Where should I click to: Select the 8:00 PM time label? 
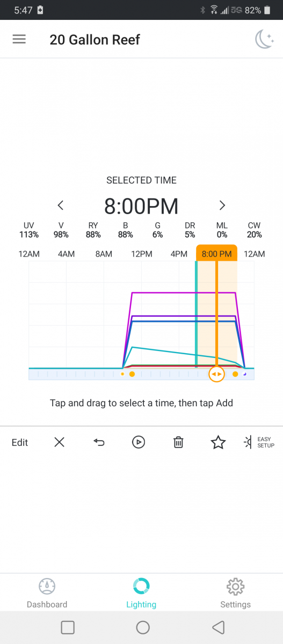pyautogui.click(x=217, y=254)
